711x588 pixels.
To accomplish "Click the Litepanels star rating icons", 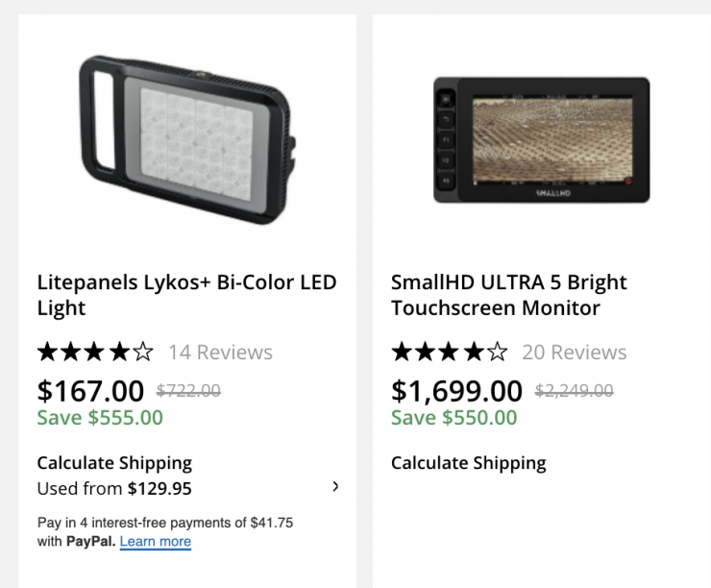I will 95,352.
